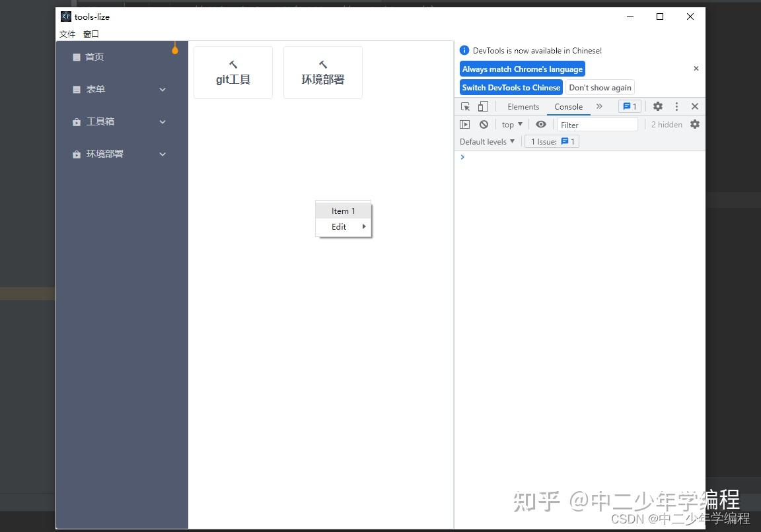Click the 工具箱 briefcase icon in sidebar

(x=76, y=121)
